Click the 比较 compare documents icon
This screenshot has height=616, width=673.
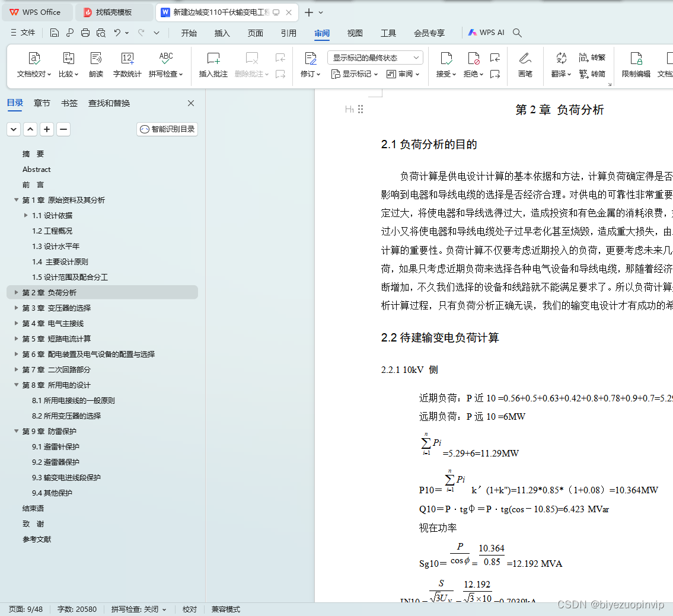[x=69, y=58]
